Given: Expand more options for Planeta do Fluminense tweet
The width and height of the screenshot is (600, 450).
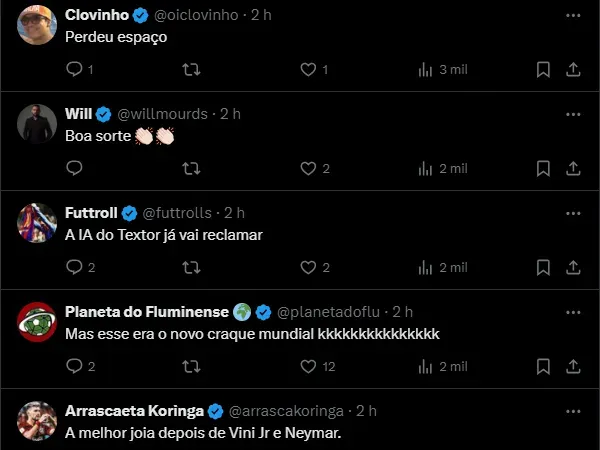Looking at the screenshot, I should coord(572,311).
